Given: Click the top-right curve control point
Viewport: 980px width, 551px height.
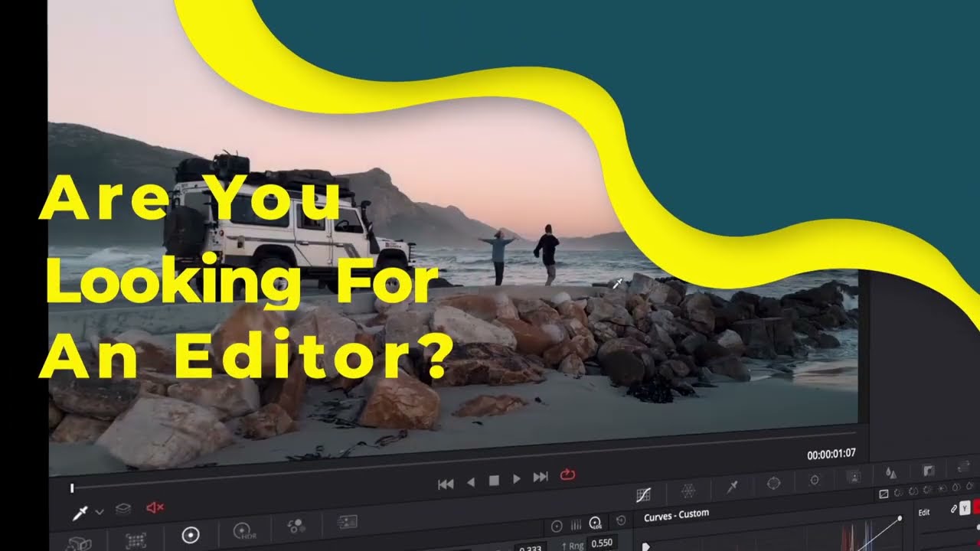Looking at the screenshot, I should coord(899,518).
